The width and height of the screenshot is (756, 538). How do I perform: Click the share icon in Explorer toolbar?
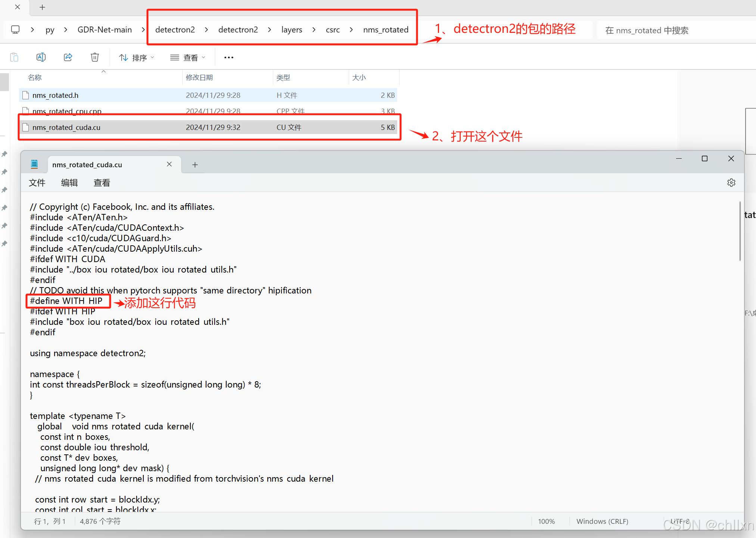click(68, 57)
